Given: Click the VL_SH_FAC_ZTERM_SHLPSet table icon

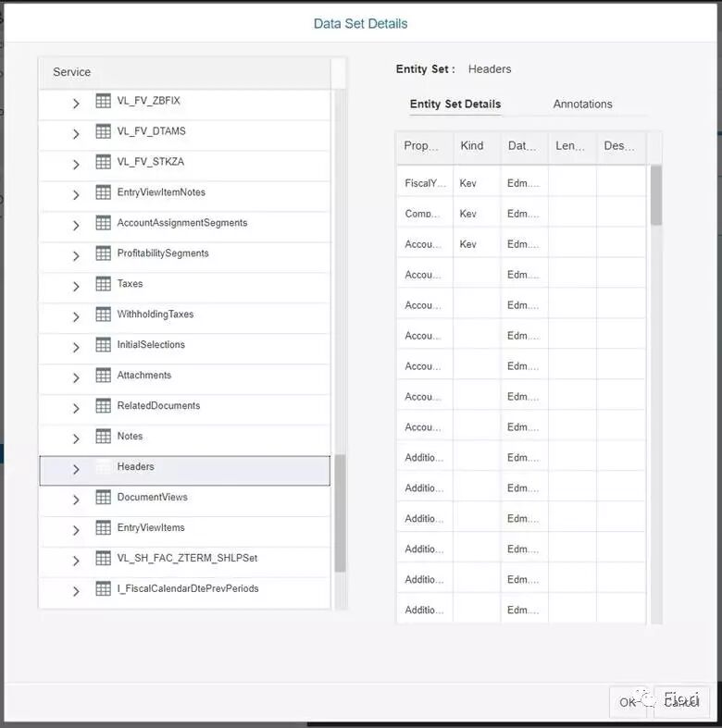Looking at the screenshot, I should (103, 558).
